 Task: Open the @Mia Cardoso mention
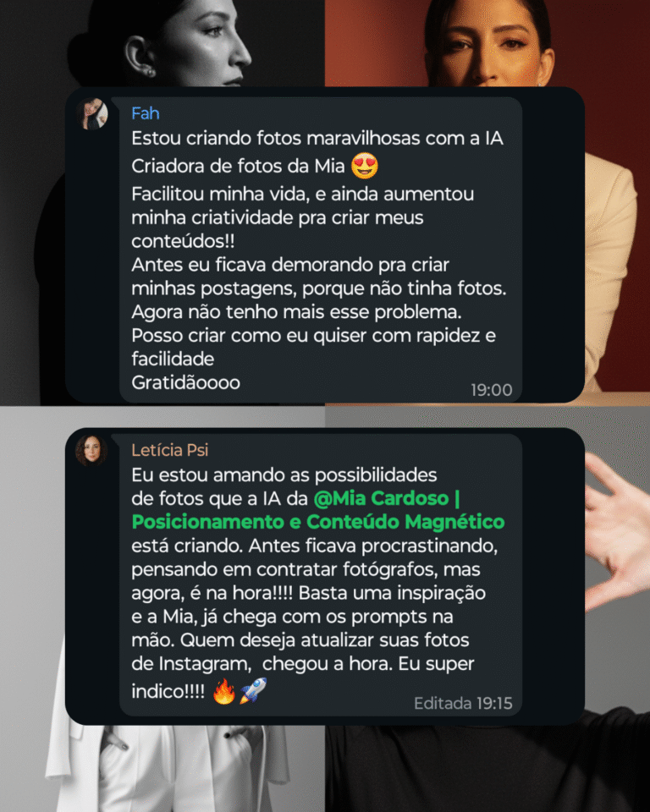coord(386,498)
